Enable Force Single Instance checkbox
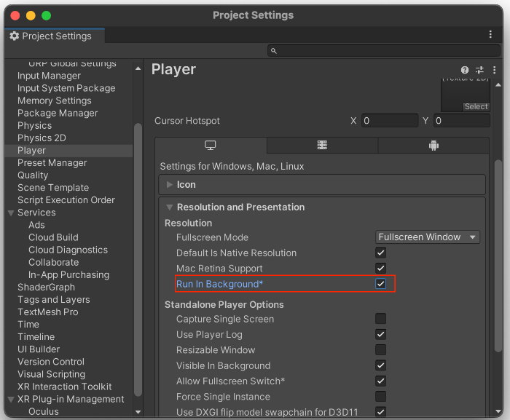This screenshot has width=510, height=420. 380,397
